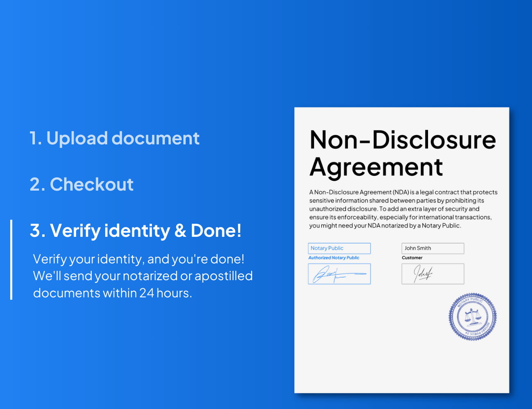Click the blue notary signature scribble
The image size is (532, 409).
click(339, 274)
